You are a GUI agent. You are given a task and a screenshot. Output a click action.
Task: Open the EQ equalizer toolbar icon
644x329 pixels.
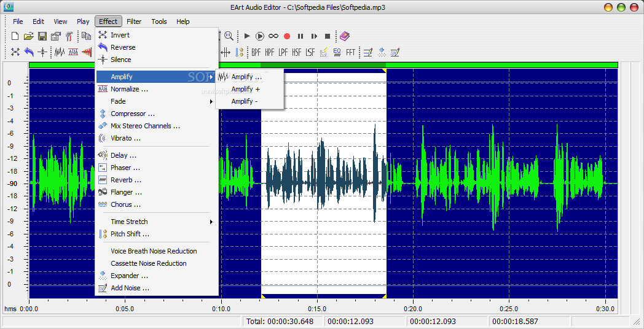coord(337,52)
